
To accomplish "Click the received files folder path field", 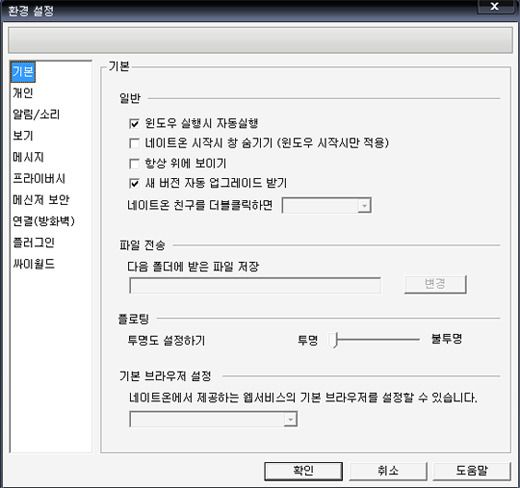I will (x=255, y=285).
